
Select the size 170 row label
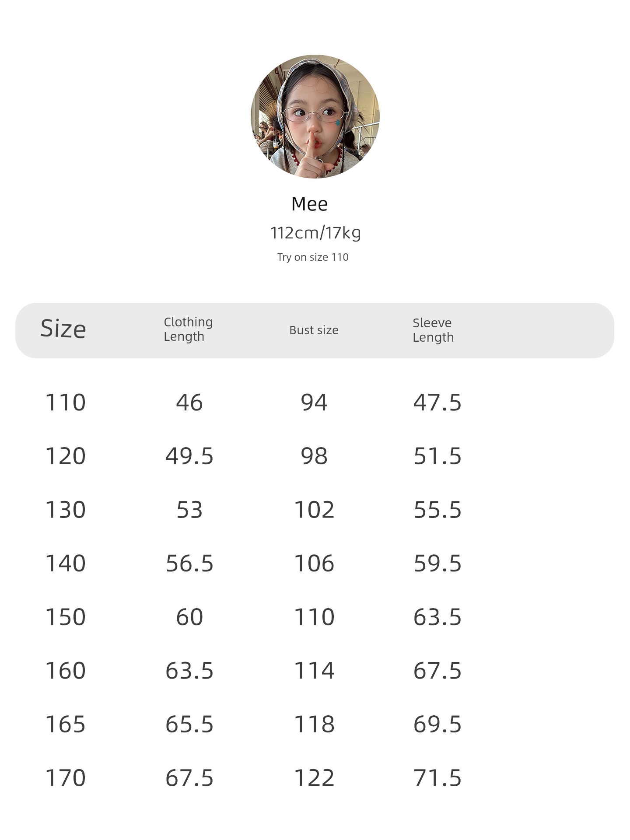(x=66, y=778)
